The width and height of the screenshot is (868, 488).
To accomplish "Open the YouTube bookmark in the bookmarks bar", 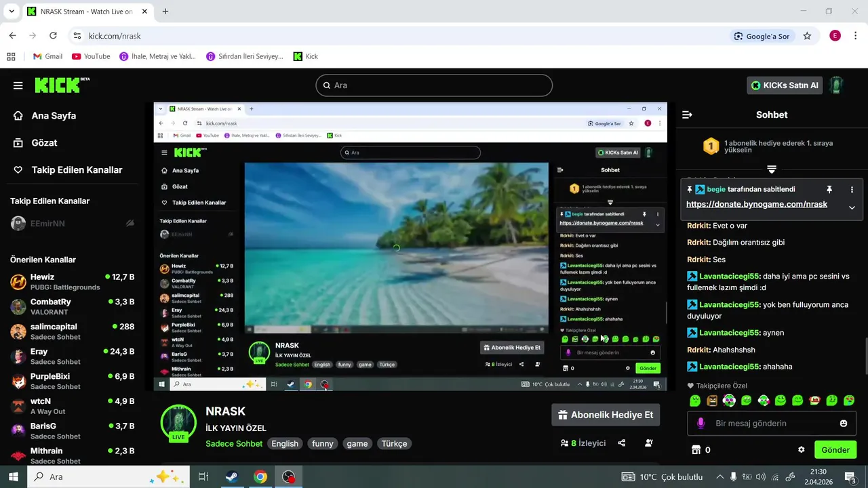I will 91,56.
